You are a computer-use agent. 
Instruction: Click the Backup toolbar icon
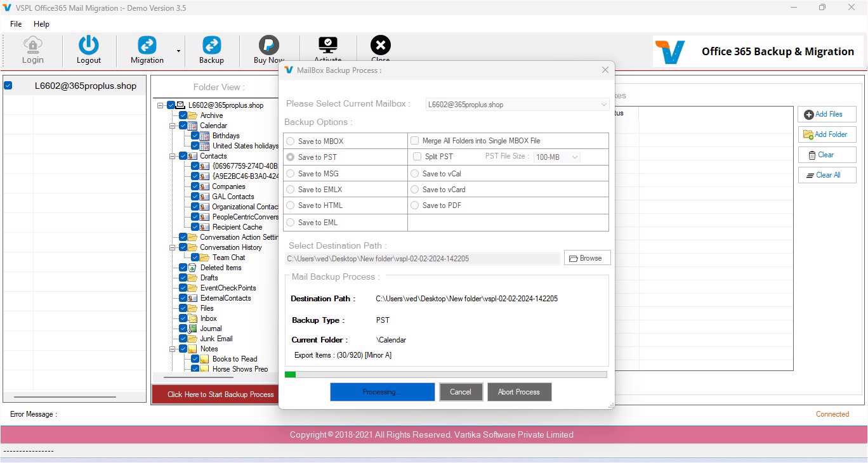[212, 44]
